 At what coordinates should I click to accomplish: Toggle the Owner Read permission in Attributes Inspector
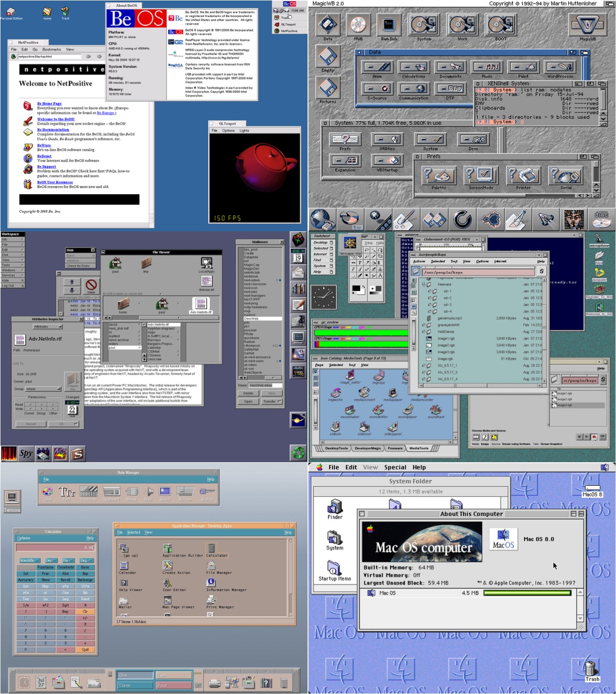tap(30, 405)
